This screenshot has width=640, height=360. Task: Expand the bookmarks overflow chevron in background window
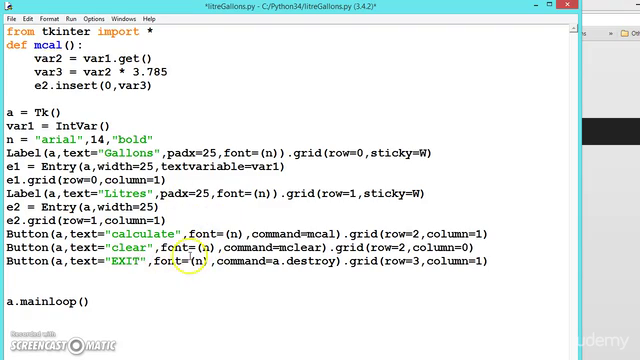point(611,33)
